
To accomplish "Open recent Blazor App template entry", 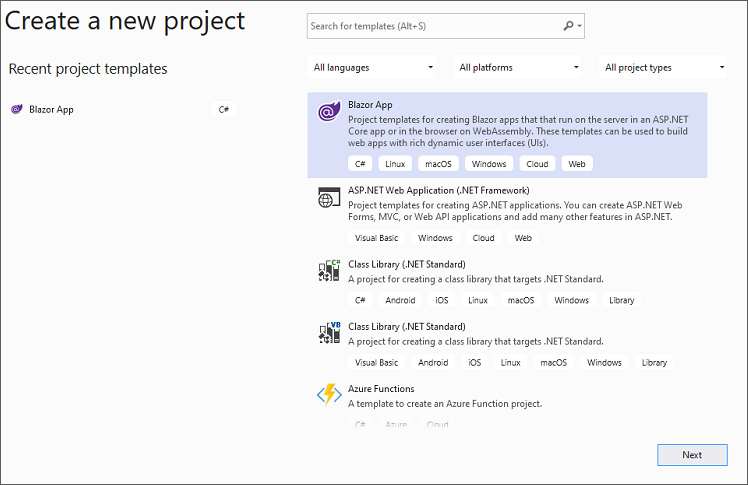I will click(52, 109).
